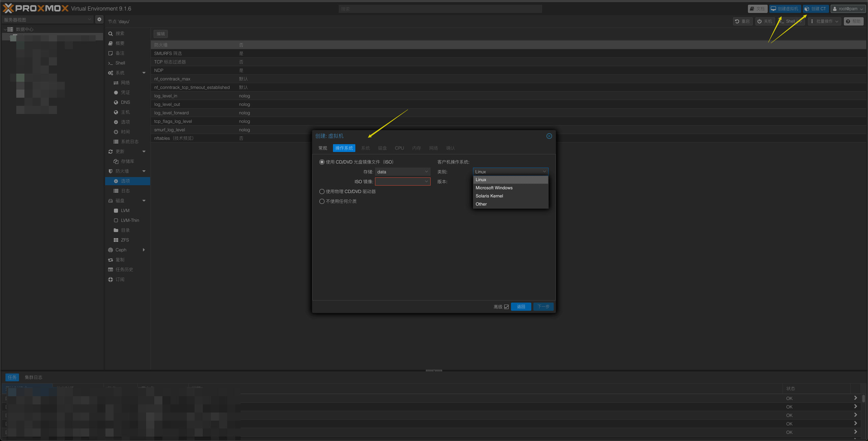868x441 pixels.
Task: Switch to the General (常规) wizard tab
Action: pos(322,148)
